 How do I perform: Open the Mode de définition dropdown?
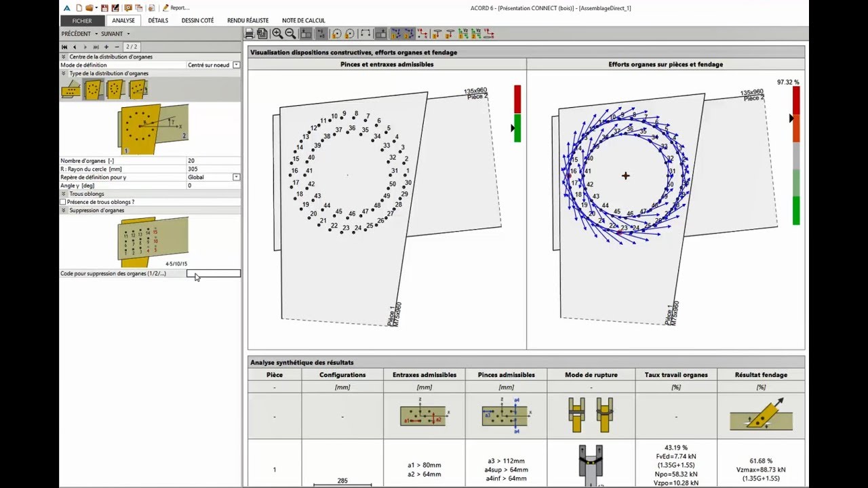(x=237, y=65)
